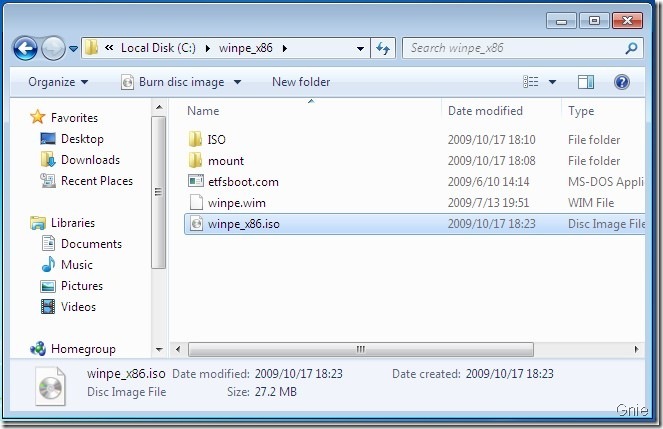Click the Desktop monitor icon

48,138
